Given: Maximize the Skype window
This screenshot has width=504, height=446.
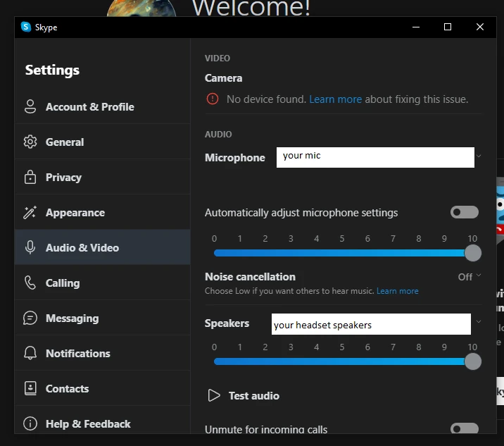Looking at the screenshot, I should (x=448, y=27).
